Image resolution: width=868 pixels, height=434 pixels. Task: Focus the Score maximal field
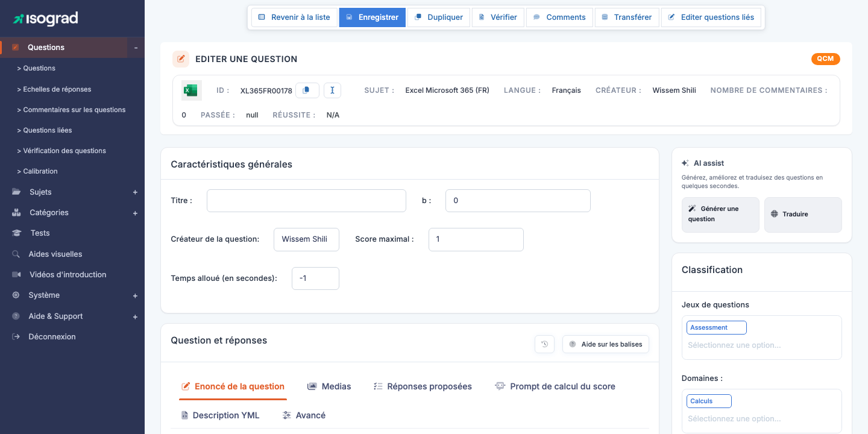click(x=476, y=239)
